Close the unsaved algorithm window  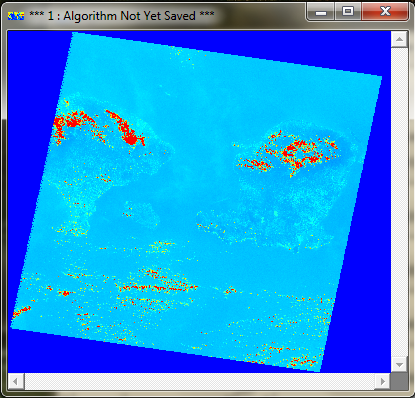coord(385,12)
